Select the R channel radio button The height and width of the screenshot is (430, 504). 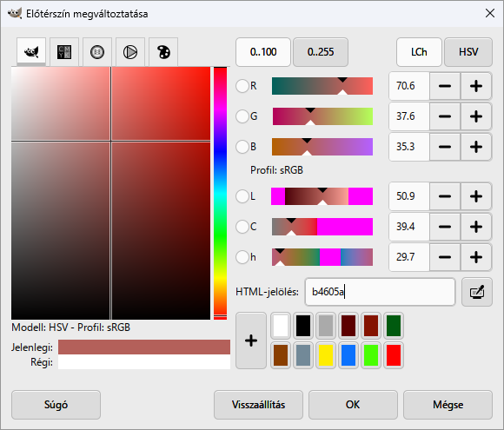(x=242, y=86)
